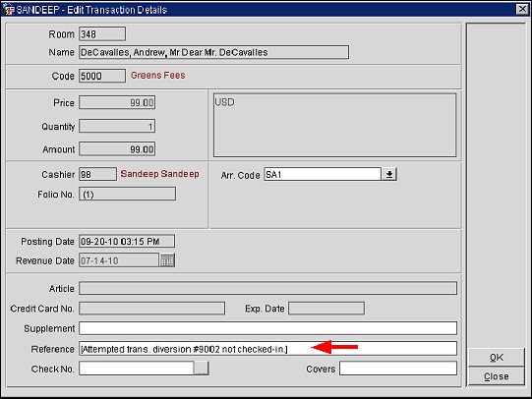Close the dialog with the X button
The width and height of the screenshot is (532, 399).
tap(522, 9)
